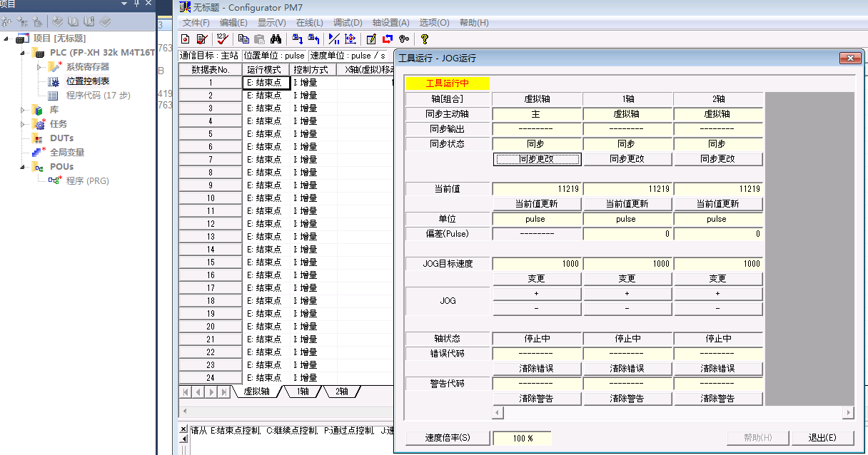
Task: Select 位置控制表 in the project tree
Action: click(x=87, y=81)
